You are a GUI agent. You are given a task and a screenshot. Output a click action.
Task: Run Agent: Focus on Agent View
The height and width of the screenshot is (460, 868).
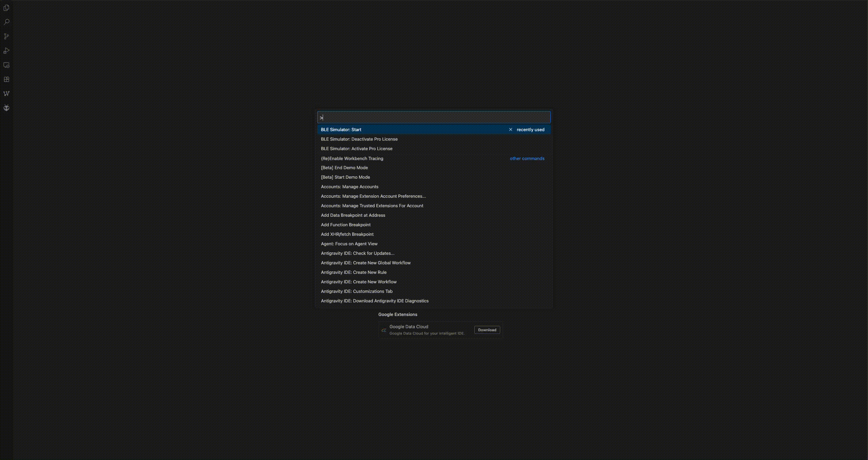(434, 244)
